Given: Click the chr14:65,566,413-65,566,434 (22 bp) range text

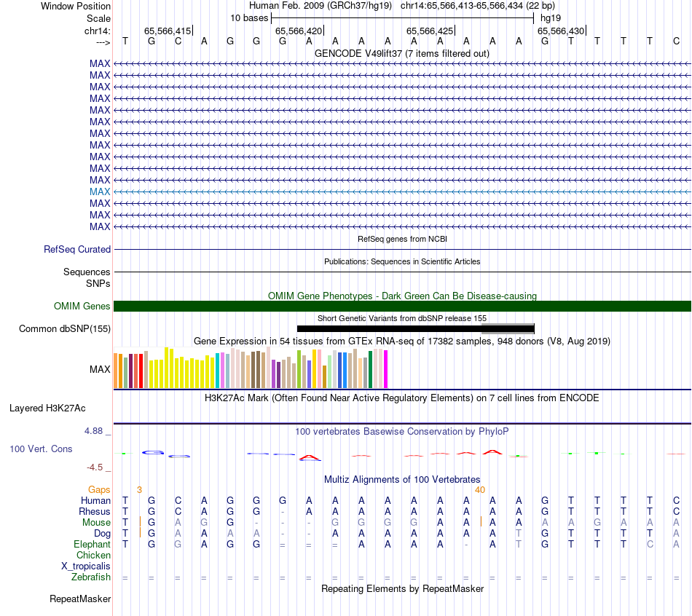Looking at the screenshot, I should click(478, 6).
